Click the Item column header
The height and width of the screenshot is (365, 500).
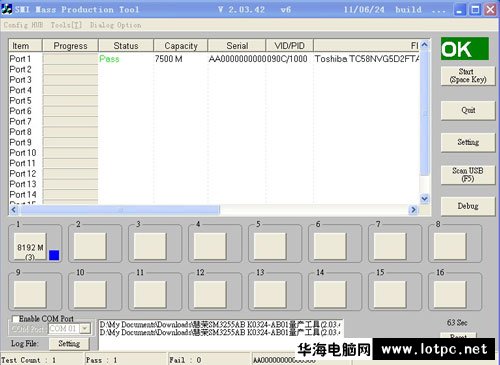[25, 46]
